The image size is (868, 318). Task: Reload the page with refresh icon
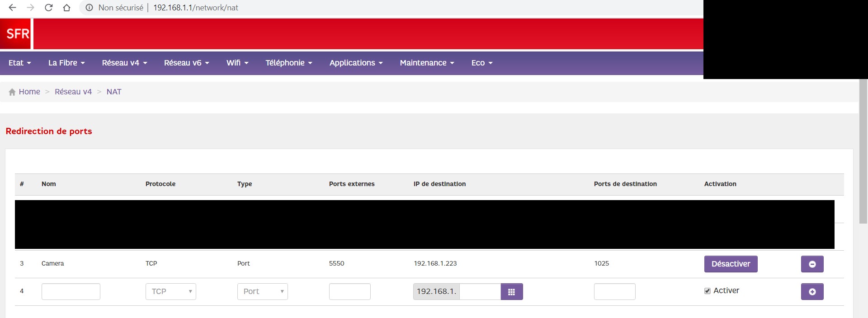[49, 8]
